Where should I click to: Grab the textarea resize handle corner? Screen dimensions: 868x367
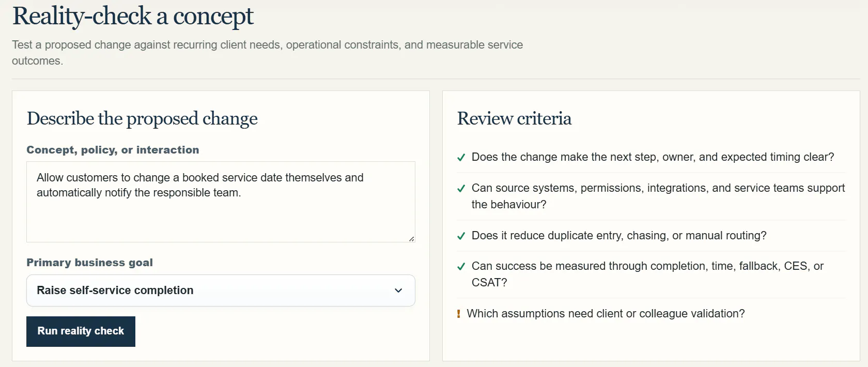point(411,238)
